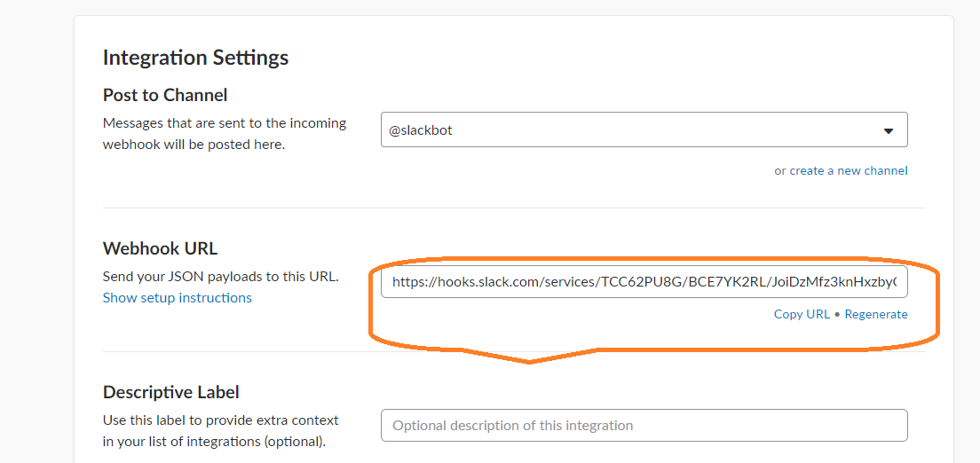Open Show setup instructions
The width and height of the screenshot is (980, 463).
click(178, 298)
